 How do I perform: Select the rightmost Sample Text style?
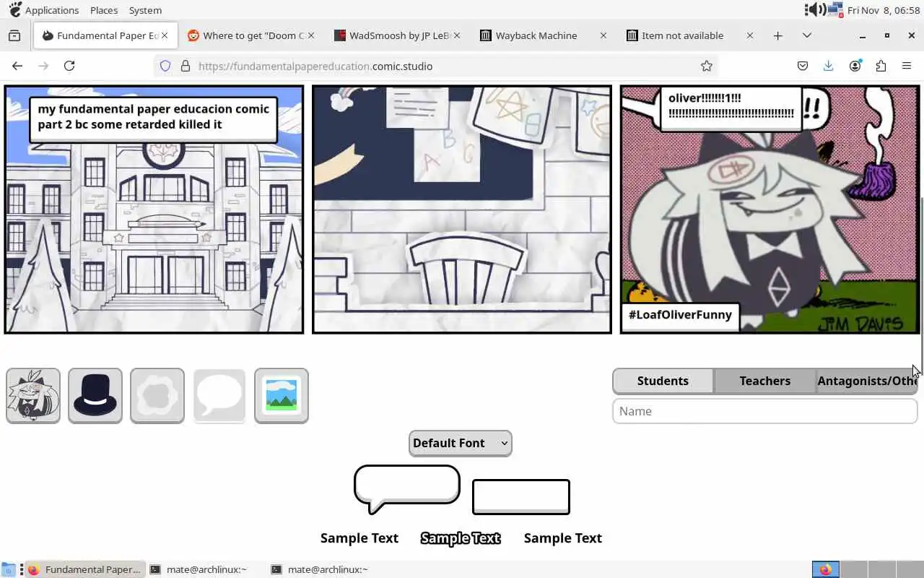tap(563, 538)
